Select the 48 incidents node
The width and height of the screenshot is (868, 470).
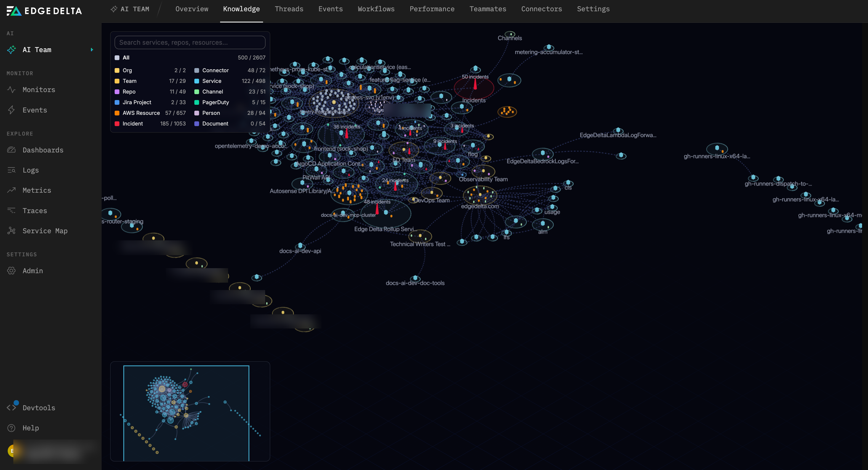(x=377, y=209)
